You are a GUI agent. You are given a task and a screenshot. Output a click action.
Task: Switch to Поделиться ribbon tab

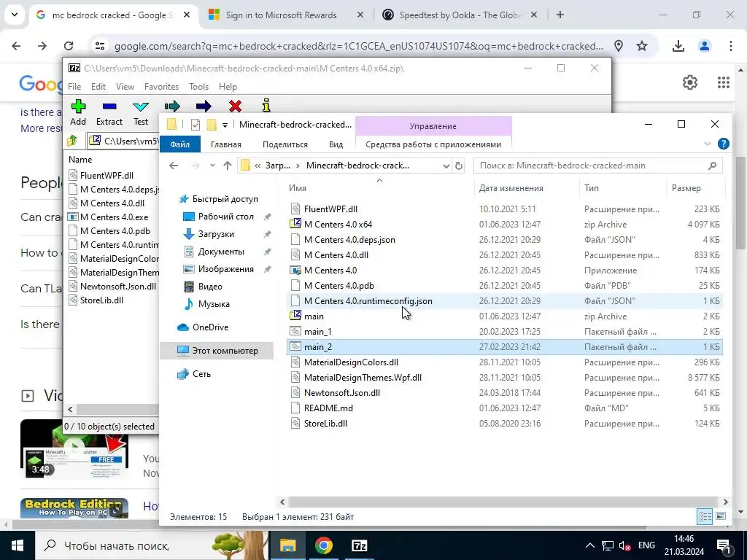click(x=285, y=144)
